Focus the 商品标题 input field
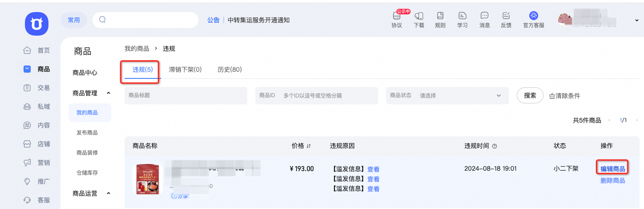The height and width of the screenshot is (209, 644). [186, 96]
